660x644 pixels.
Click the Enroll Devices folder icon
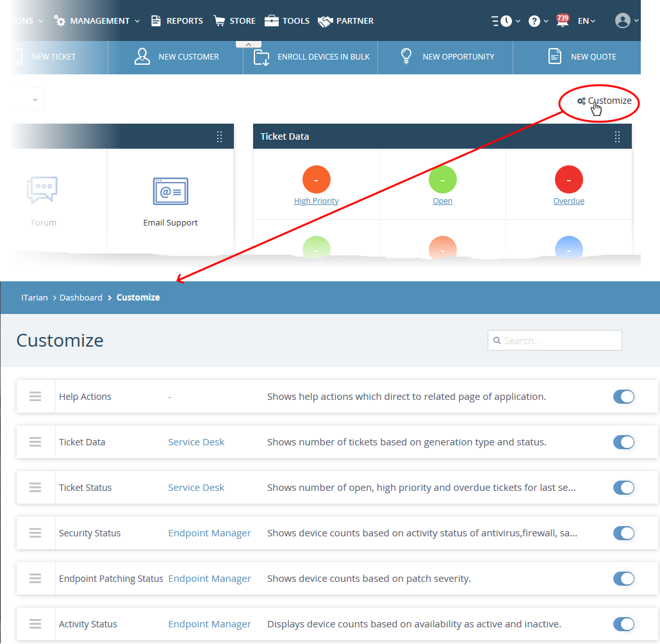[261, 57]
